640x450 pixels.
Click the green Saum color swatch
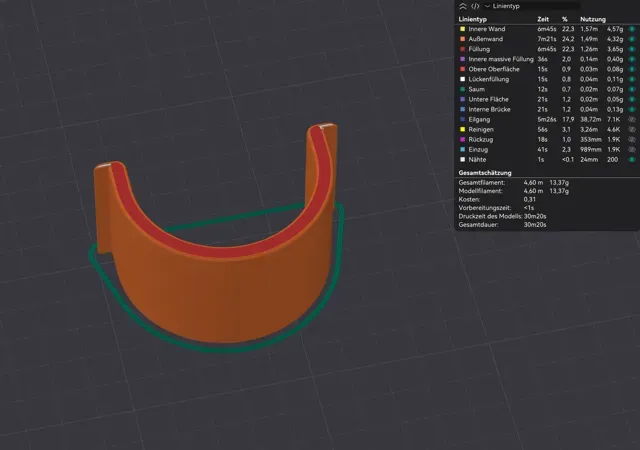[462, 89]
